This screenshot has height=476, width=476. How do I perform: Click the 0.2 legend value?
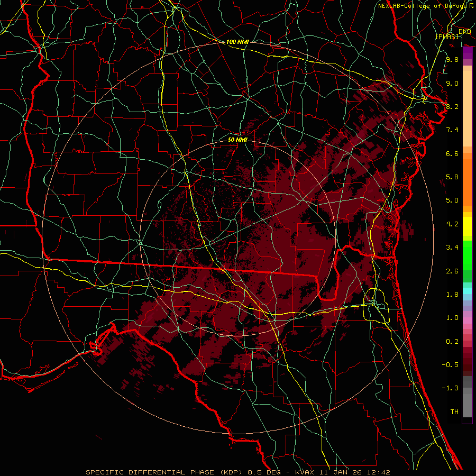pyautogui.click(x=452, y=342)
